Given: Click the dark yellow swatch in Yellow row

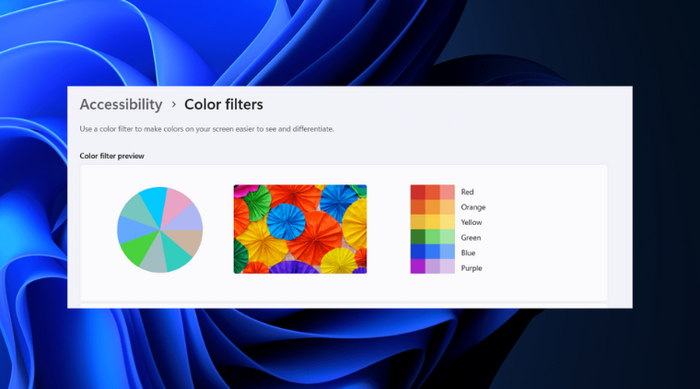Looking at the screenshot, I should click(418, 222).
